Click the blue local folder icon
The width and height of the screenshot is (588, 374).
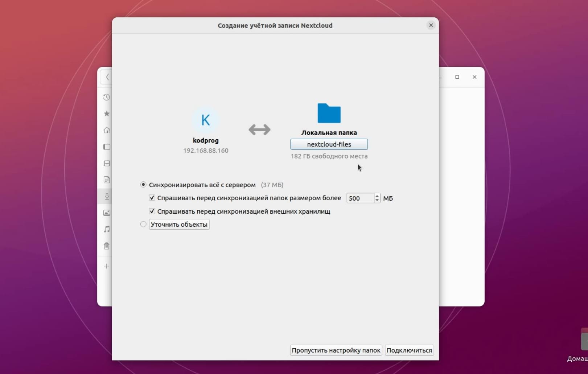coord(329,113)
